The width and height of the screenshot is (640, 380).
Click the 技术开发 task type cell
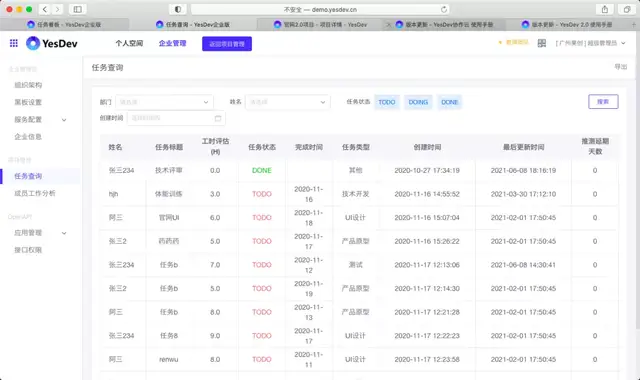(x=356, y=194)
